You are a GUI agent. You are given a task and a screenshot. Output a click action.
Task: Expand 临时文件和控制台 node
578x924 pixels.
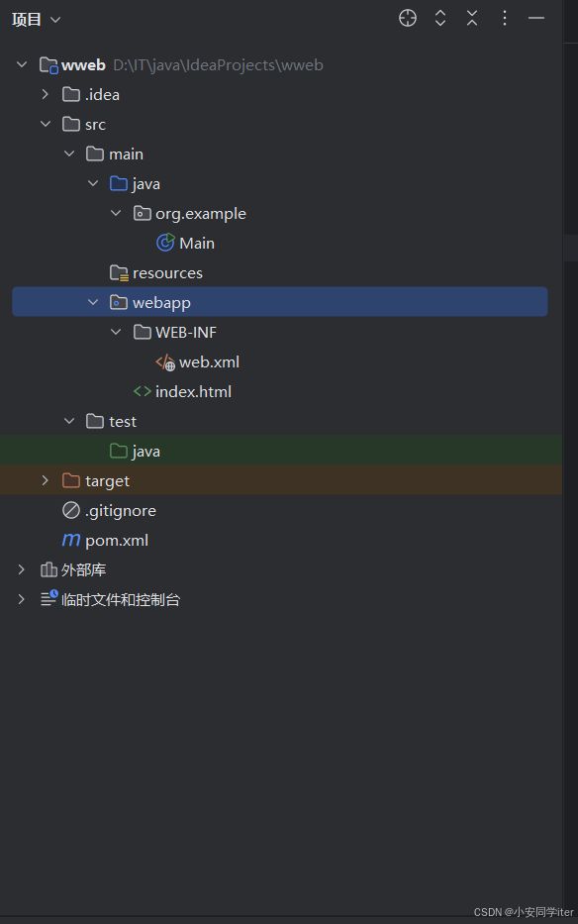pyautogui.click(x=21, y=599)
